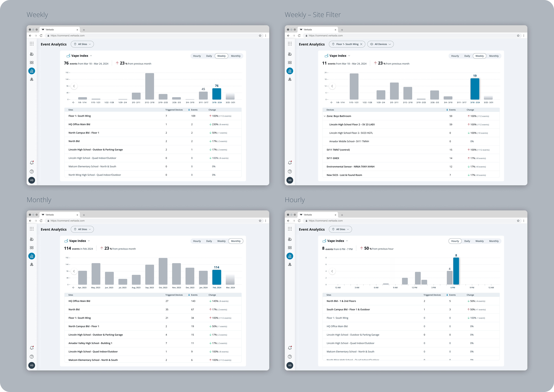Open the alarm siren icon in Monthly sidebar
The width and height of the screenshot is (554, 392).
(32, 265)
